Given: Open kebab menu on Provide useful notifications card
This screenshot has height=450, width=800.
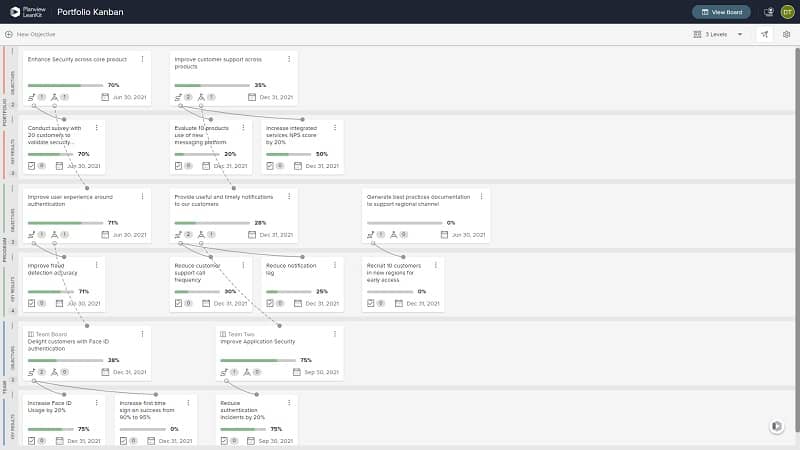Looking at the screenshot, I should pyautogui.click(x=289, y=196).
